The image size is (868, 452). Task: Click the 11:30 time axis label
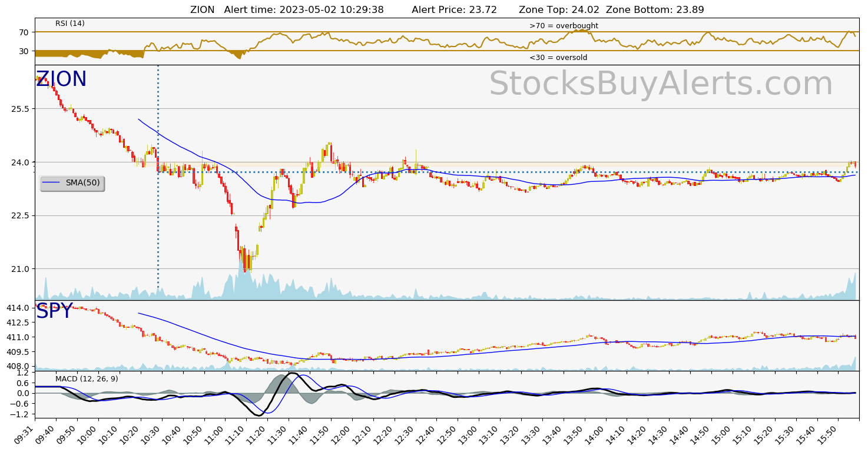tap(278, 434)
